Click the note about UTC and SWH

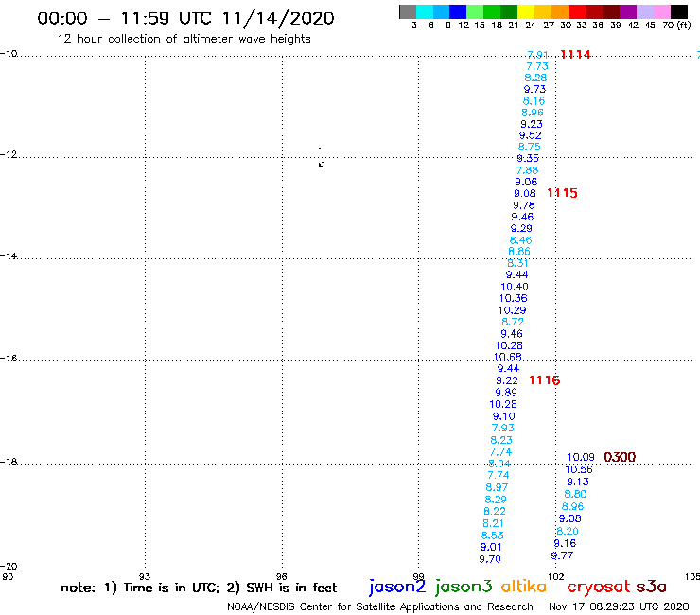pyautogui.click(x=199, y=588)
